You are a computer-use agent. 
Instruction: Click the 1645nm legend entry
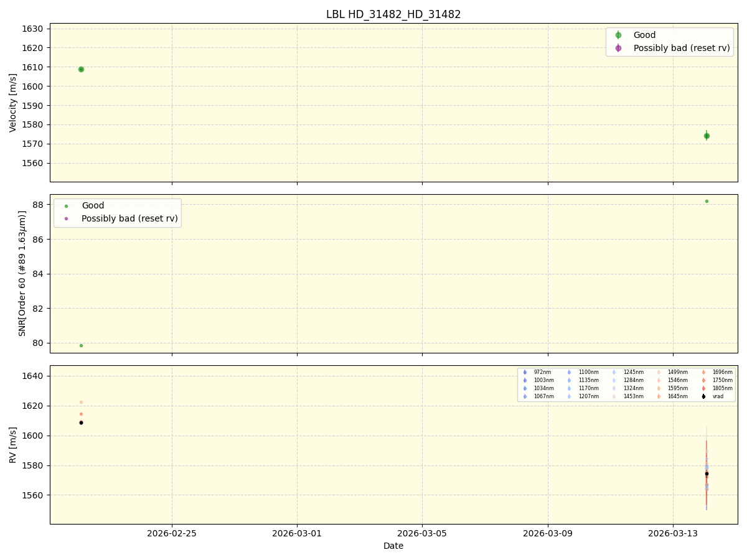(659, 396)
